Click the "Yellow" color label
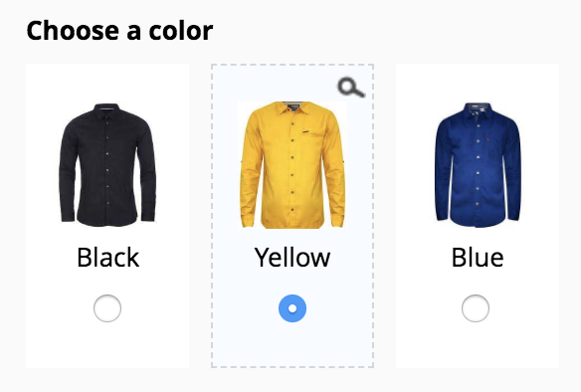 coord(292,258)
